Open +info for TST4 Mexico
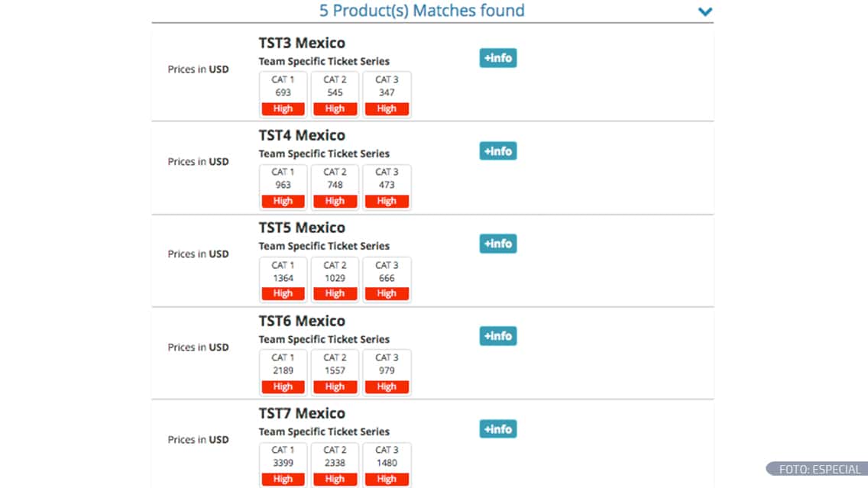Viewport: 868px width, 488px height. pyautogui.click(x=497, y=151)
